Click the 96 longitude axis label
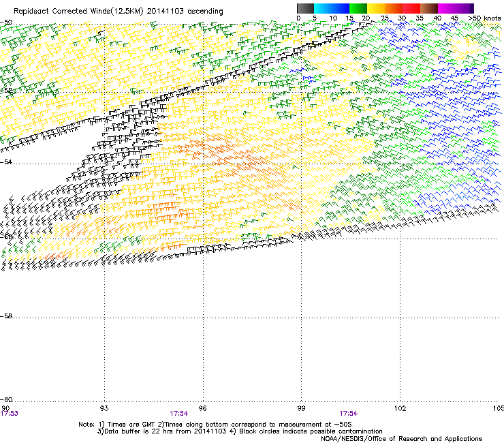 pyautogui.click(x=203, y=408)
